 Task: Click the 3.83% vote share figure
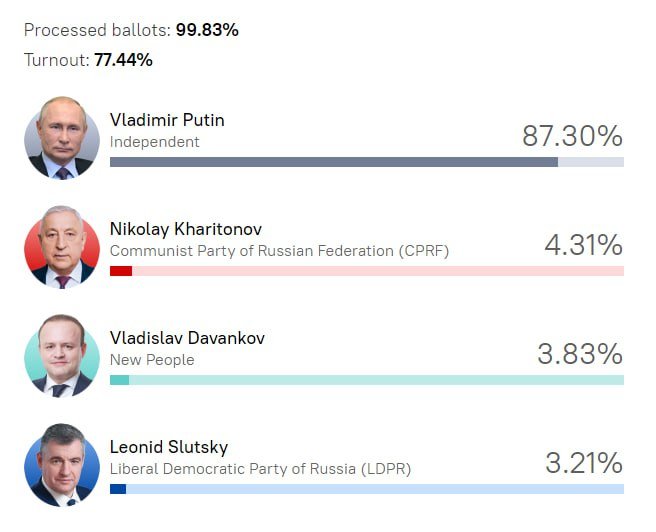click(x=580, y=354)
